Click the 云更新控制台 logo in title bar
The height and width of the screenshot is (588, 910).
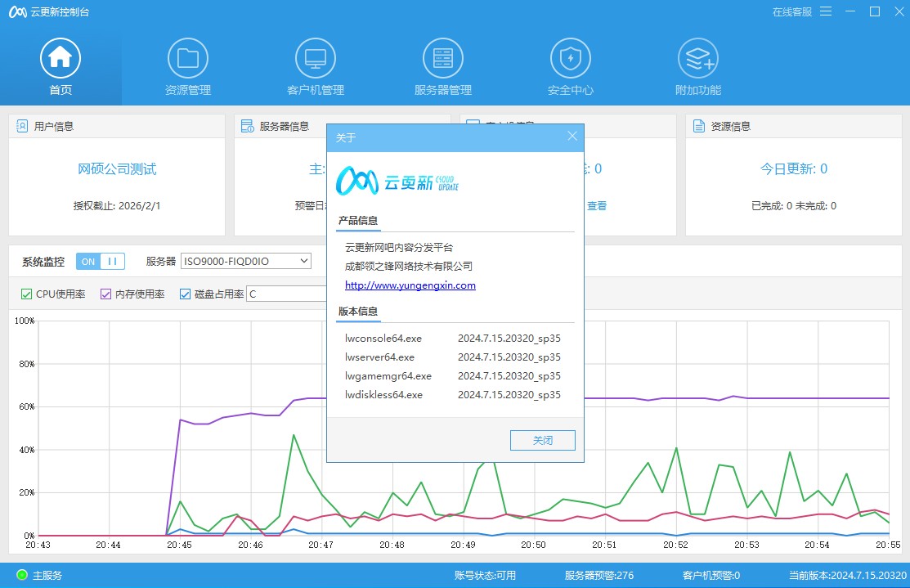(18, 12)
